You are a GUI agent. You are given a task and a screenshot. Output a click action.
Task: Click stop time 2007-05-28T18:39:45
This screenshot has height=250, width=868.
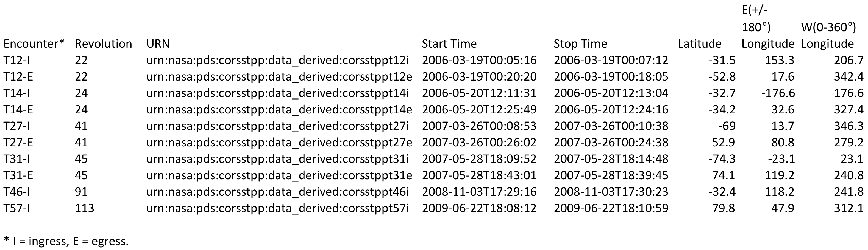coord(611,175)
